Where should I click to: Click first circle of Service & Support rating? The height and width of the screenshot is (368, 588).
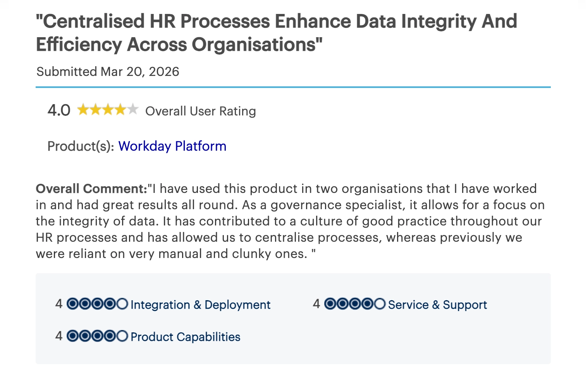[330, 304]
